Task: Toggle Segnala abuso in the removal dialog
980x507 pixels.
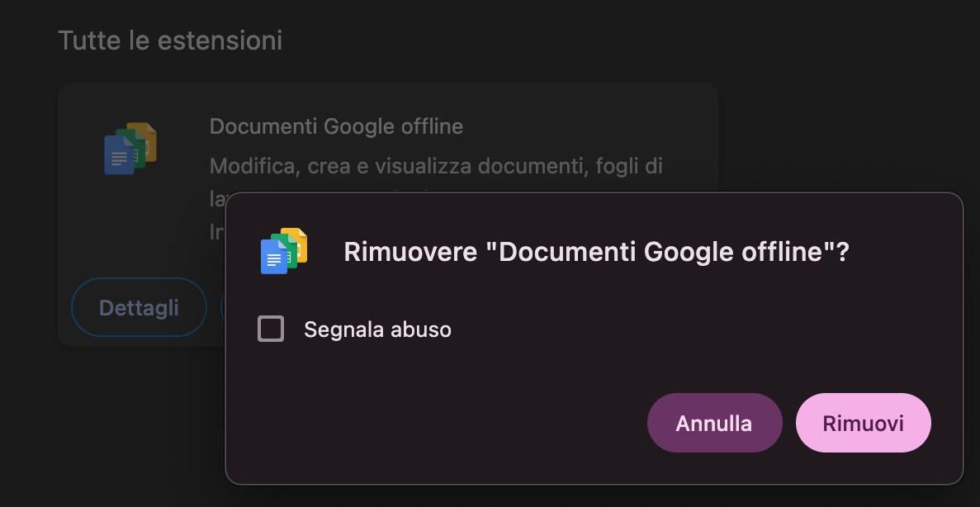Action: click(x=270, y=329)
